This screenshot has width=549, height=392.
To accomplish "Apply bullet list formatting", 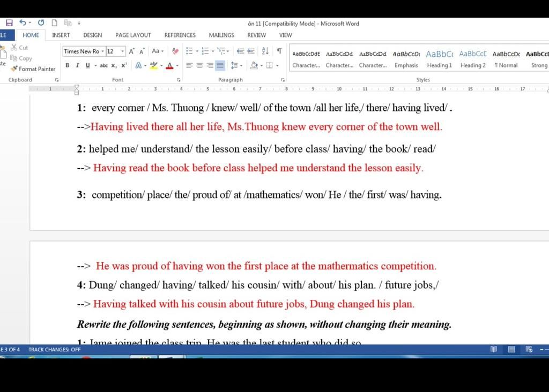I will coord(189,51).
